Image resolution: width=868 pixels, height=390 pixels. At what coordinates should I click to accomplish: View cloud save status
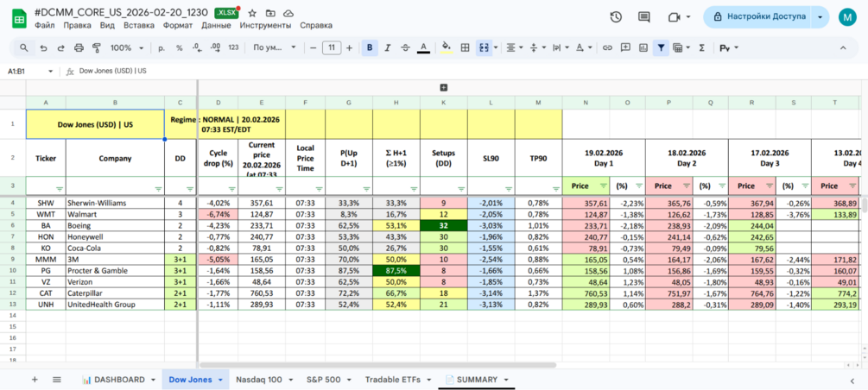(288, 13)
